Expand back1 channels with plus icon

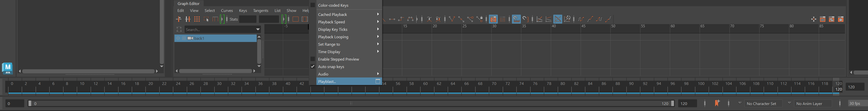pyautogui.click(x=184, y=38)
